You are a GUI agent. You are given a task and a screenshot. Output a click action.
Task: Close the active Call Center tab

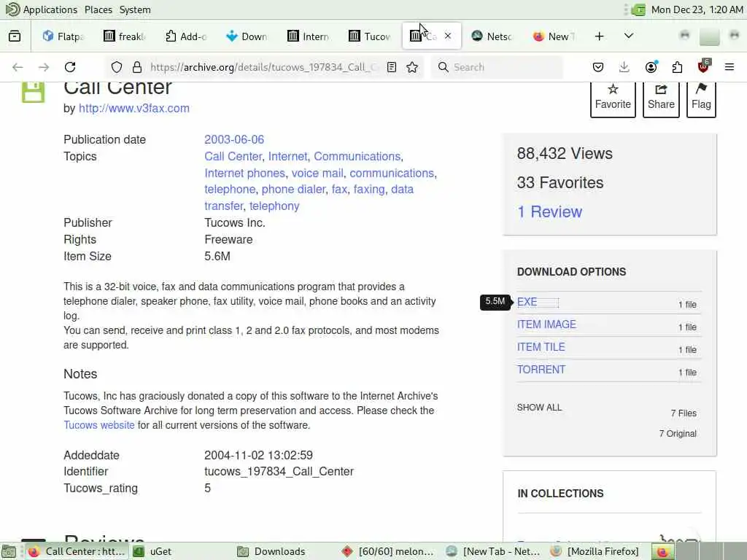[x=448, y=36]
